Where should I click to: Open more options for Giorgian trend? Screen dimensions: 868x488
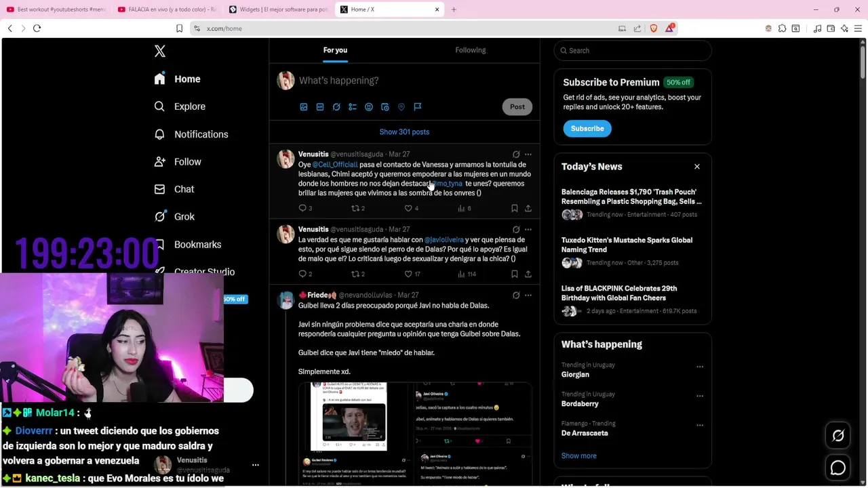[700, 367]
